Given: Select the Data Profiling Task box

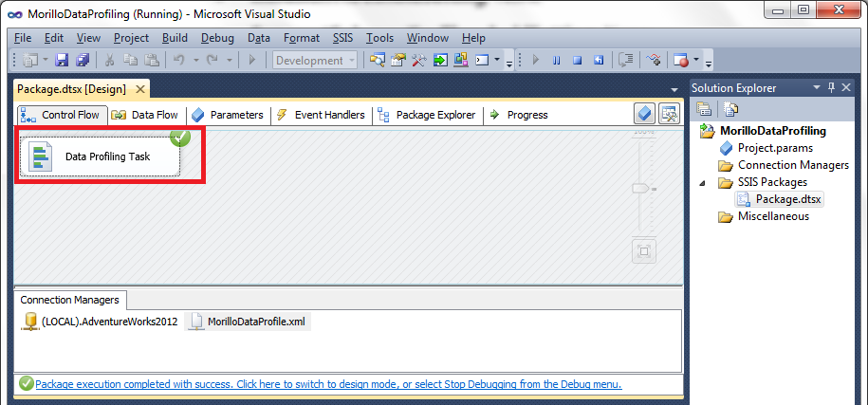Looking at the screenshot, I should 101,156.
